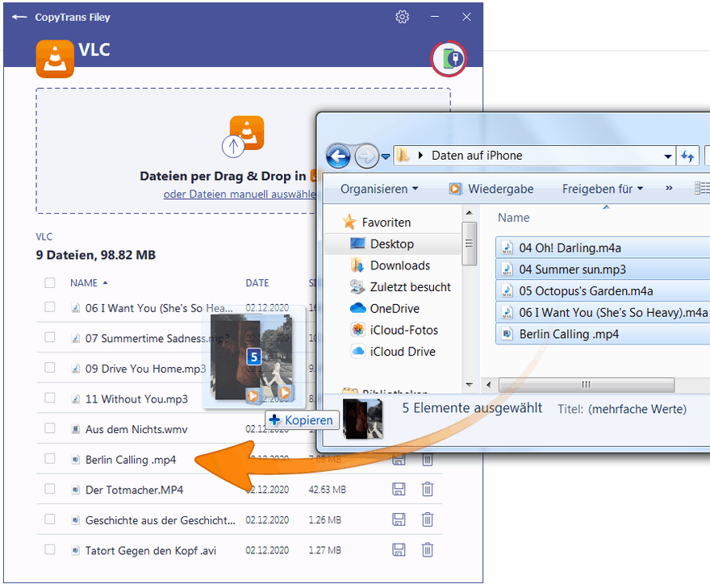Screen dimensions: 710x588
Task: Check the box for 11 Without You.mp3
Action: [x=50, y=398]
